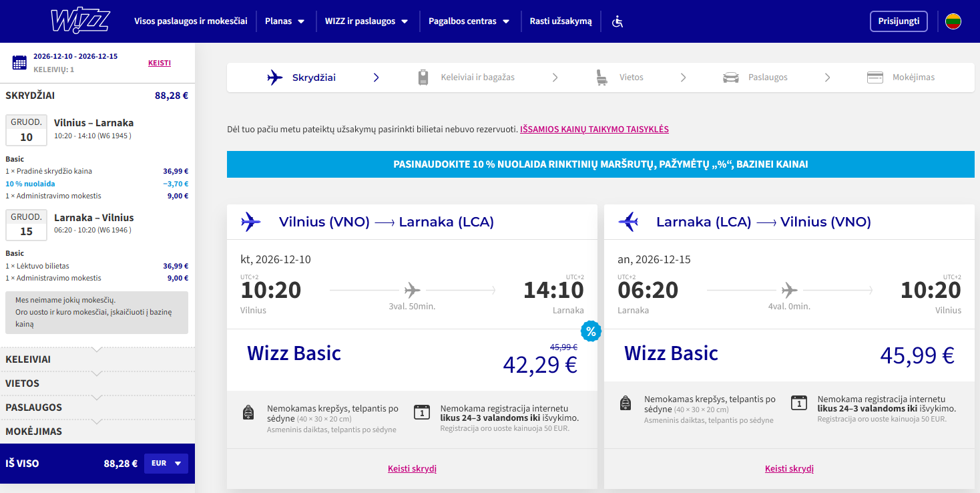Click plane icon on Larnaka–Vilnius card header
Image resolution: width=980 pixels, height=493 pixels.
(x=628, y=222)
